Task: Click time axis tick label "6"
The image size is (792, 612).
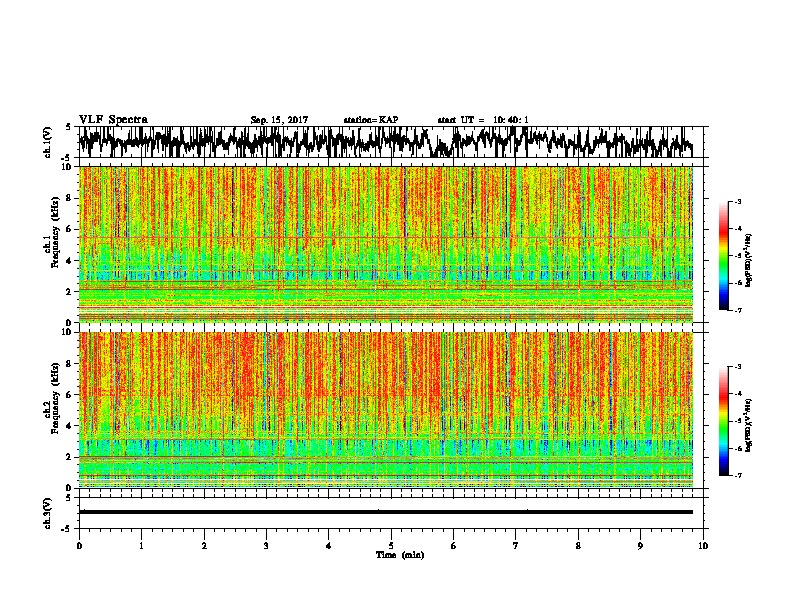Action: click(x=454, y=546)
